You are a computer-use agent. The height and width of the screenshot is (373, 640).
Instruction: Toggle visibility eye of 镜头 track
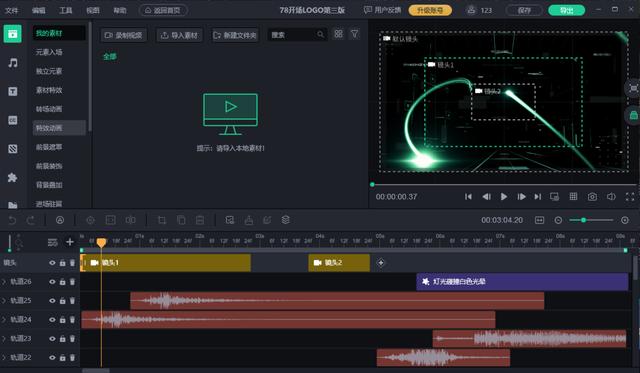point(52,263)
